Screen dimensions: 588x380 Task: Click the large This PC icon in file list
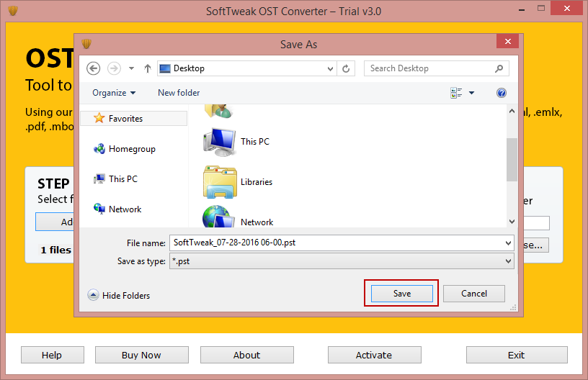pos(220,142)
